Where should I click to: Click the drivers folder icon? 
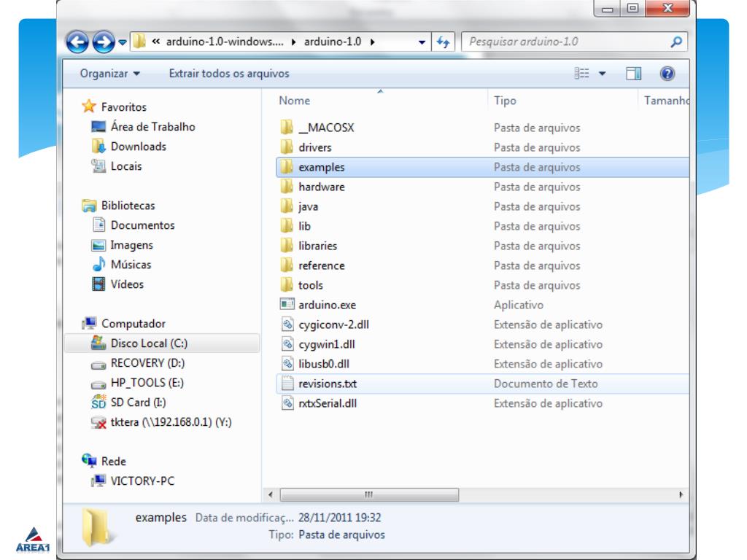click(287, 147)
